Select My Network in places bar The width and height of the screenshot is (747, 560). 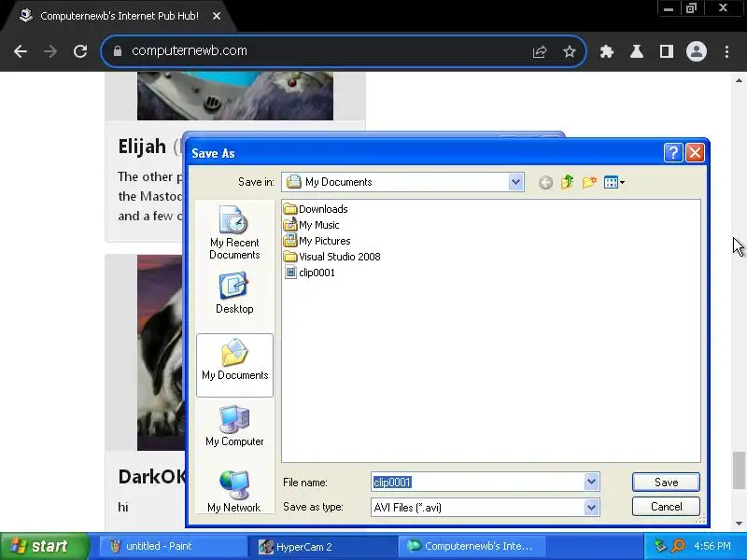(x=234, y=492)
